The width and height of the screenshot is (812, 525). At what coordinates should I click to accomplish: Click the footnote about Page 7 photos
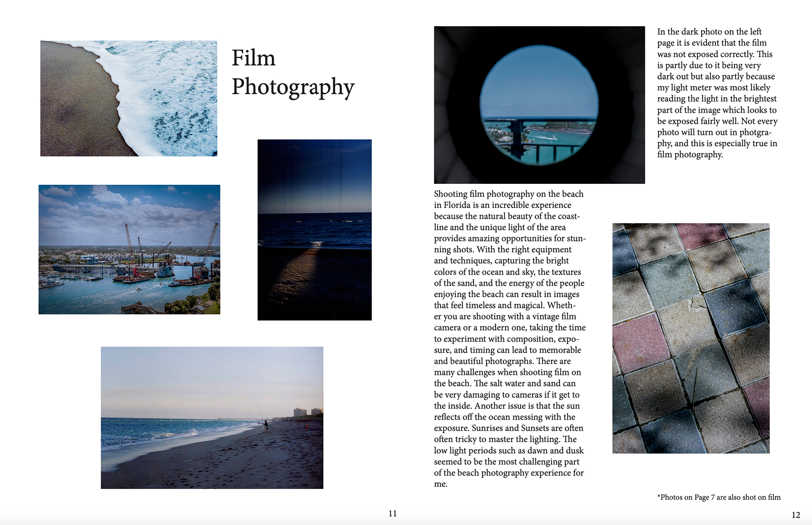pyautogui.click(x=719, y=497)
